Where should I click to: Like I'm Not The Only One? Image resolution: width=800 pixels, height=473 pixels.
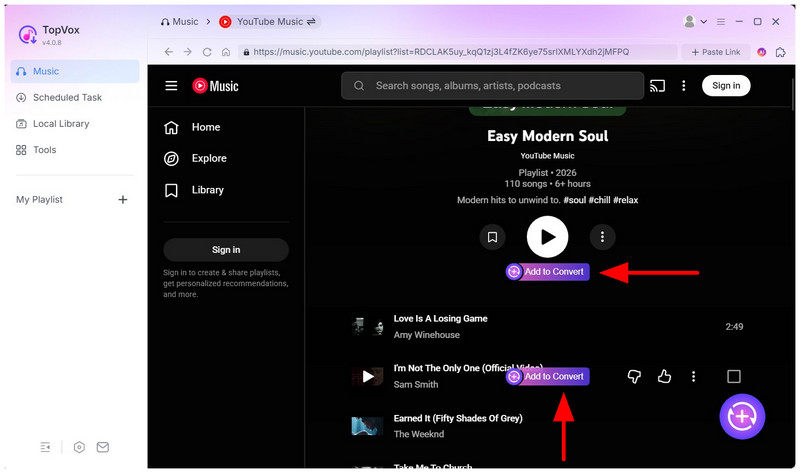coord(664,377)
